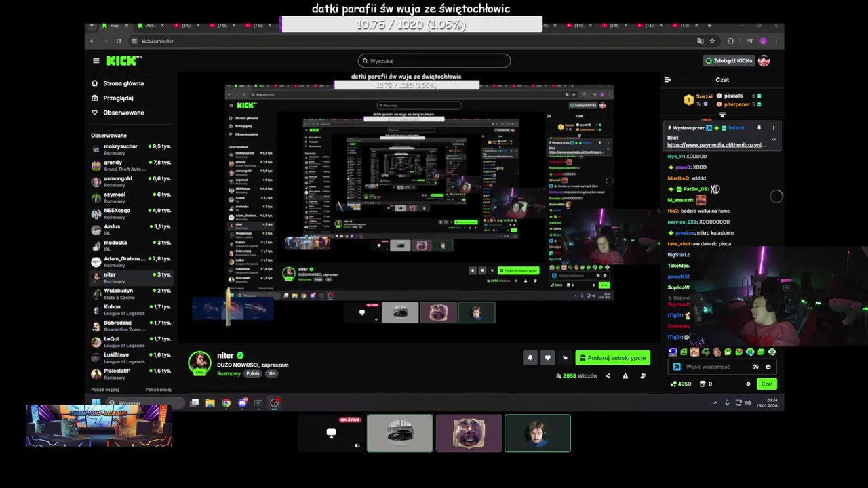Open the paymedia.pl ticket link
This screenshot has width=868, height=488.
pos(717,145)
